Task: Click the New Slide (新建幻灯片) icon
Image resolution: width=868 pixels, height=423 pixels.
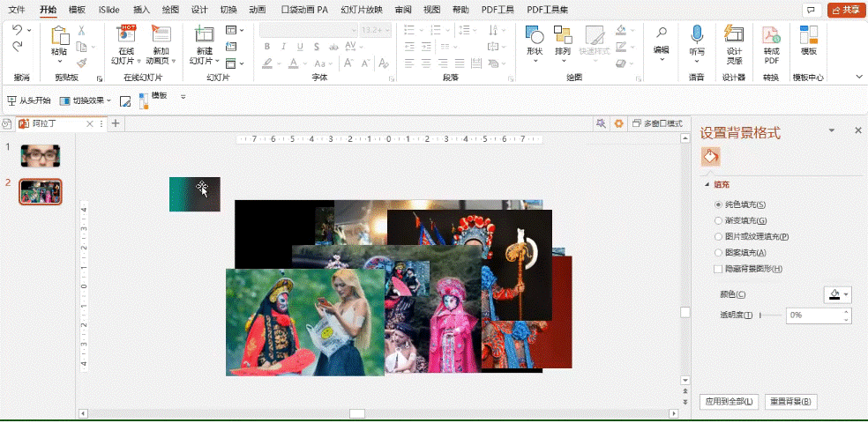Action: click(204, 36)
